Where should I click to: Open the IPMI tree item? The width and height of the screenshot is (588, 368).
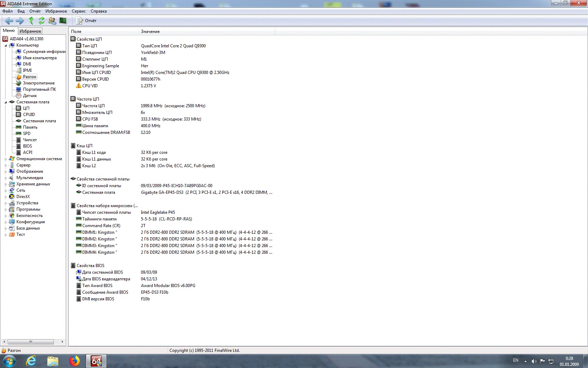[x=27, y=70]
